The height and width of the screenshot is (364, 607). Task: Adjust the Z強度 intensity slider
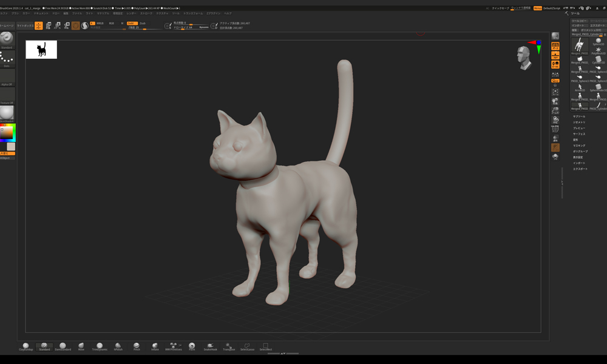(145, 27)
